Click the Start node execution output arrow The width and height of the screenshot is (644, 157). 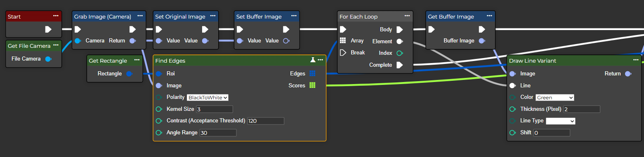48,29
